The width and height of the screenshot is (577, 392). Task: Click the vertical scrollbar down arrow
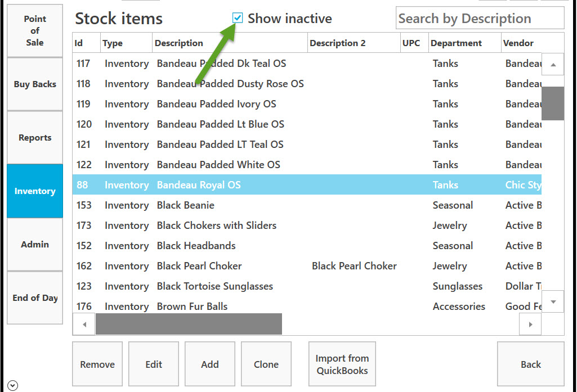tap(553, 301)
